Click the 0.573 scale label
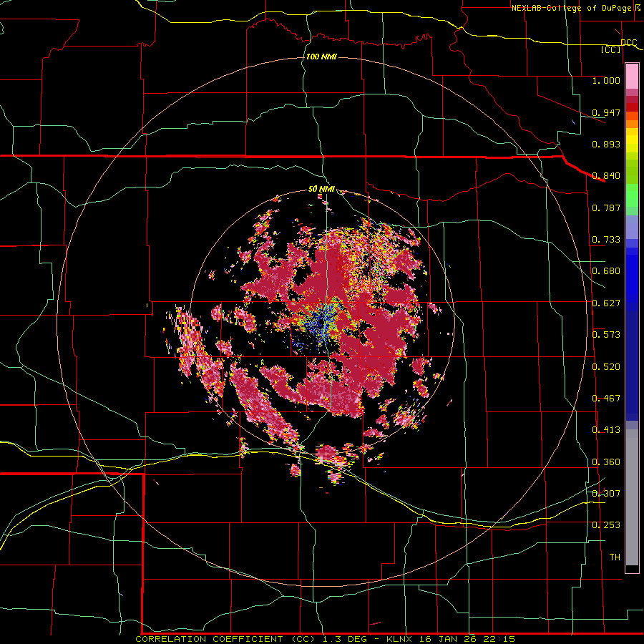Image resolution: width=644 pixels, height=644 pixels. (606, 335)
